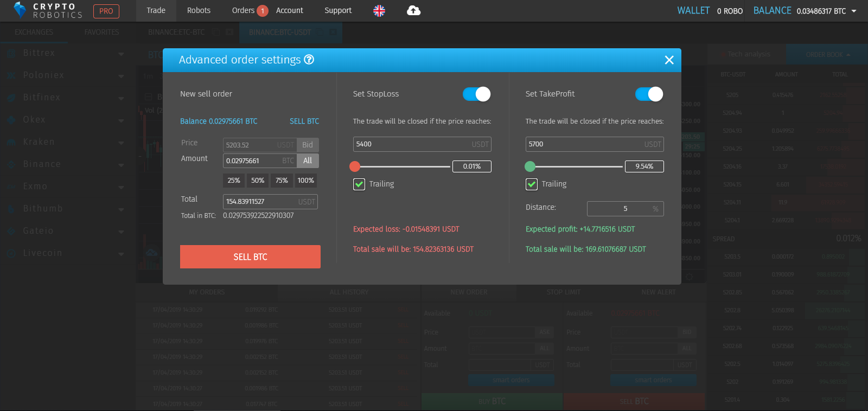Click the cloud upload icon
The image size is (868, 411).
(413, 10)
